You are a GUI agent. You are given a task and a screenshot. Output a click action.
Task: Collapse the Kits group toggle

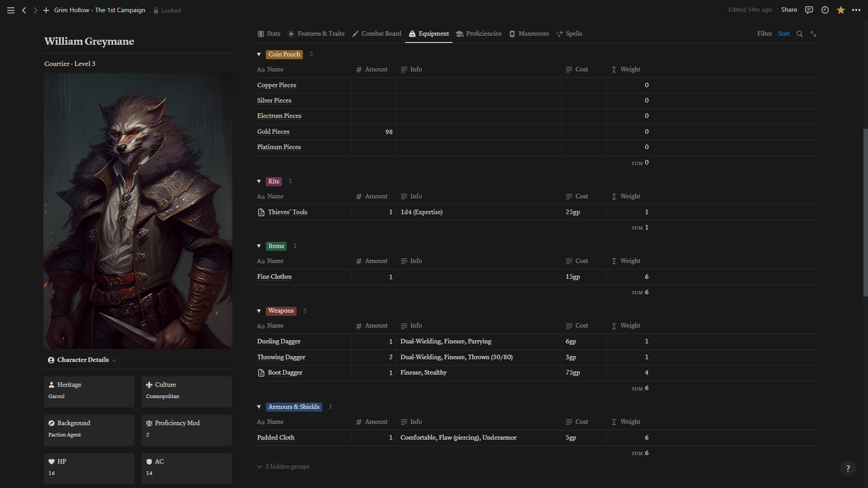tap(259, 181)
